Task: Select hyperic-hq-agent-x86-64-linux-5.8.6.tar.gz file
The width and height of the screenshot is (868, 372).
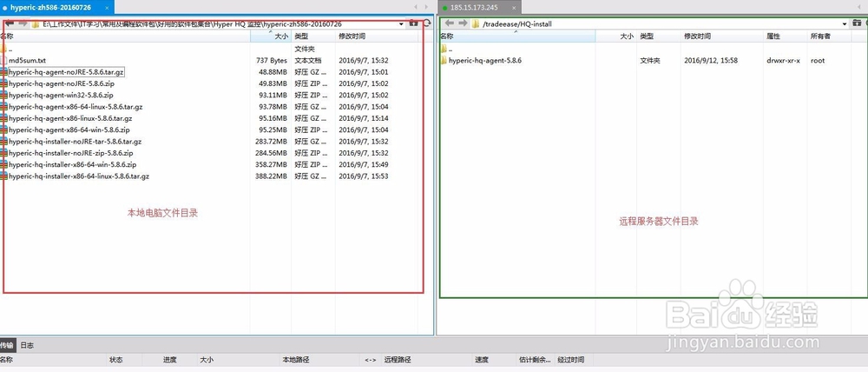Action: pyautogui.click(x=76, y=107)
